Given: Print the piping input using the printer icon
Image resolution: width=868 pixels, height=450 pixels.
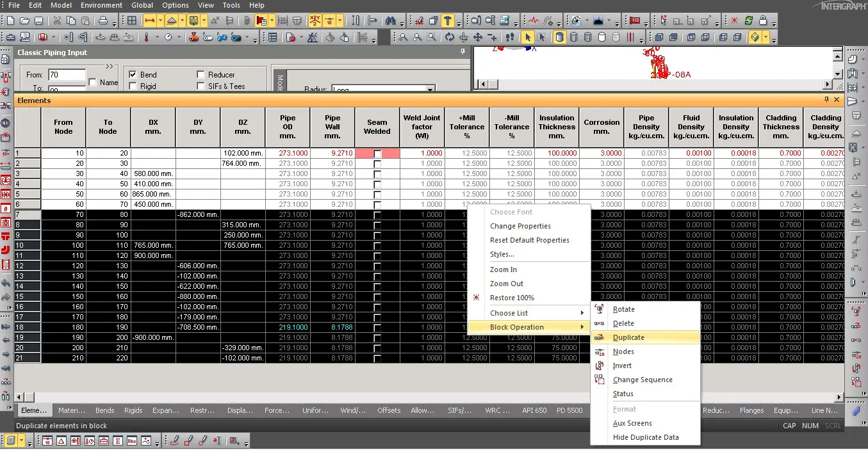Looking at the screenshot, I should coord(103,20).
